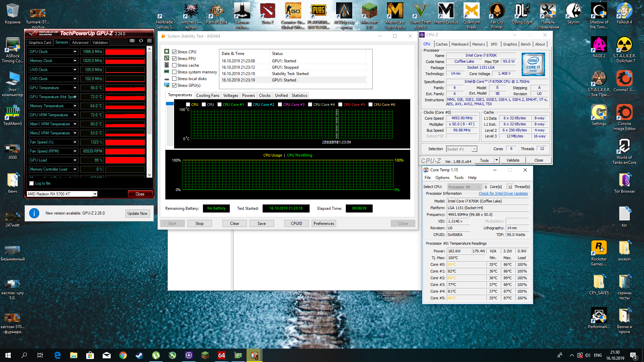Click the Chrome icon in the taskbar
Screen dimensions: 644x362
click(123, 355)
